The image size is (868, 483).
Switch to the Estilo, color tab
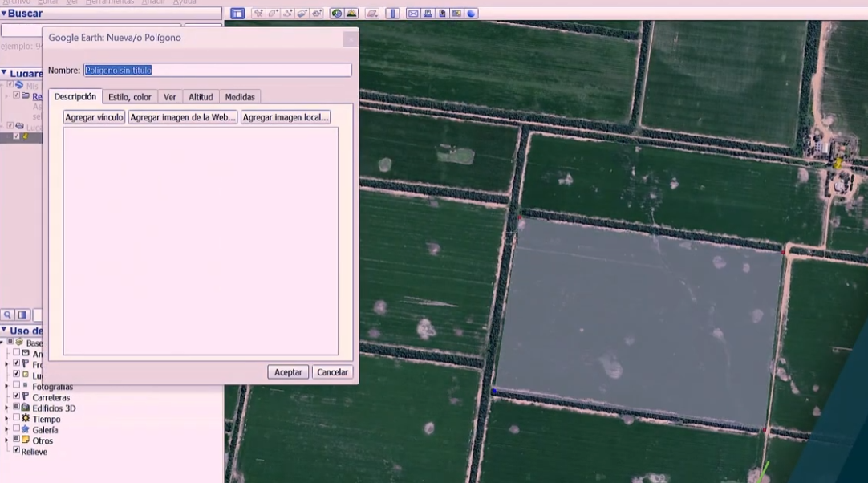click(129, 97)
